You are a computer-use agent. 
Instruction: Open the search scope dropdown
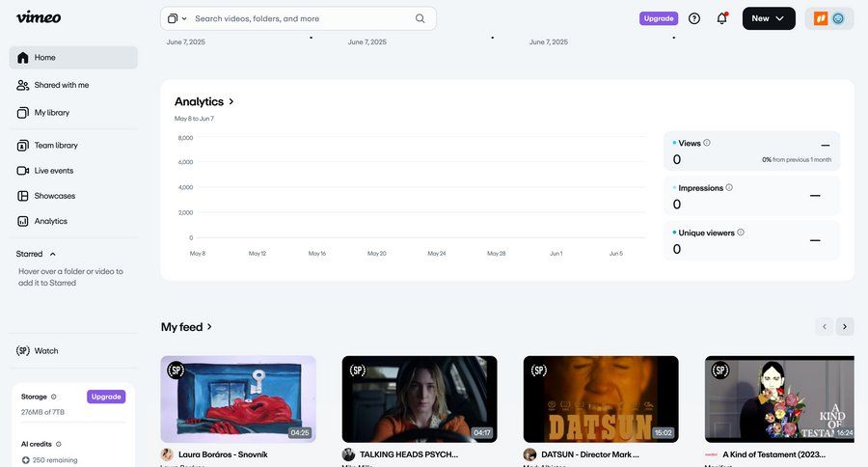176,18
